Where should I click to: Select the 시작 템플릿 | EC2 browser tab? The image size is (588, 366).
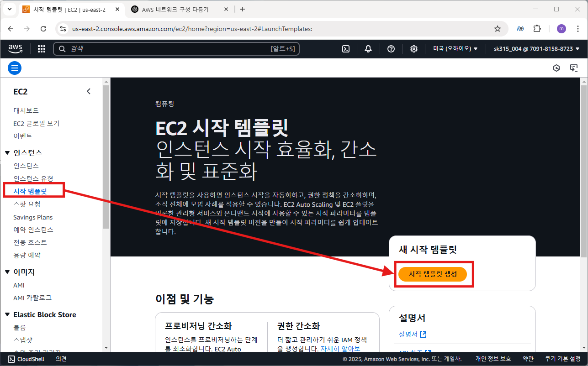[70, 9]
